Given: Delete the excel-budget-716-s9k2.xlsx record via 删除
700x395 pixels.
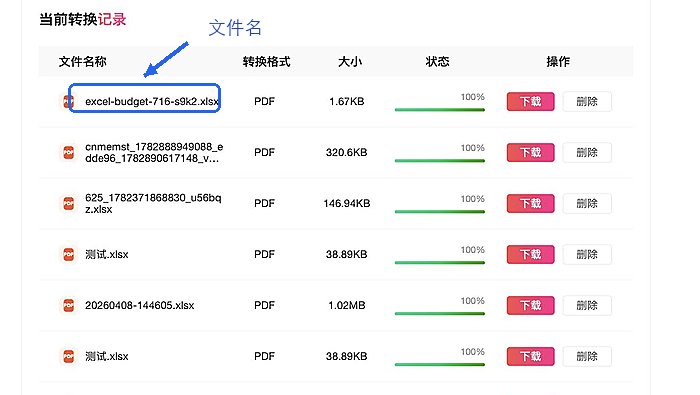Looking at the screenshot, I should [587, 102].
